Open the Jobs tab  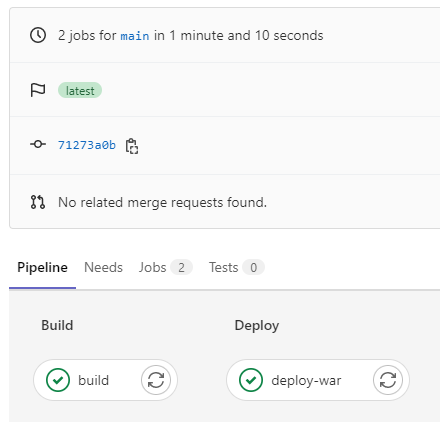click(165, 267)
